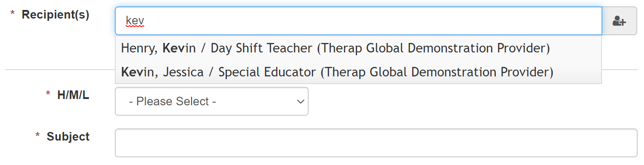Pick the Special Educator suggestion
Screen dimensions: 644x165
[358, 72]
